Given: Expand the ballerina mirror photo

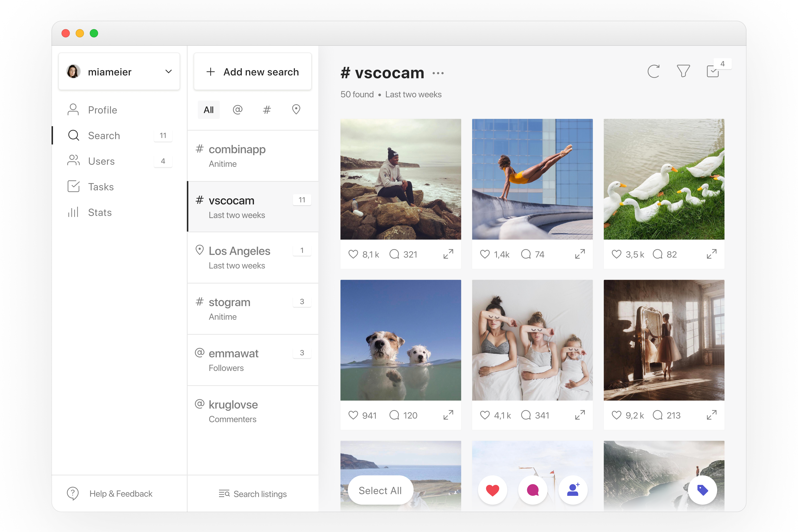Looking at the screenshot, I should pyautogui.click(x=712, y=415).
